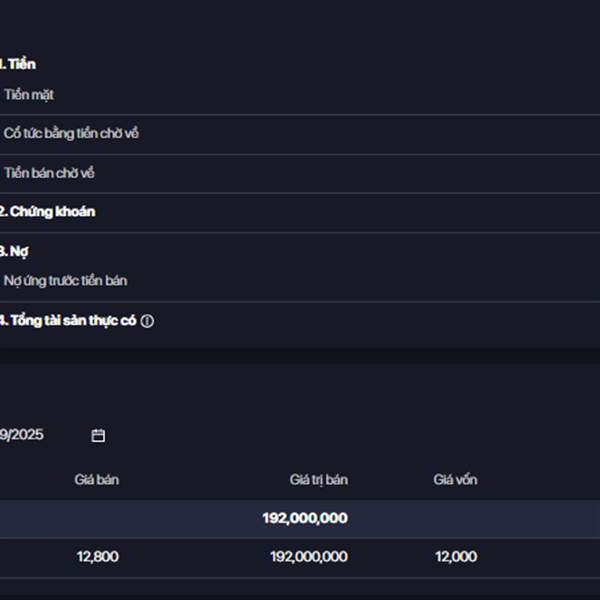
Task: Click the 12,000 cost price cell
Action: 456,557
